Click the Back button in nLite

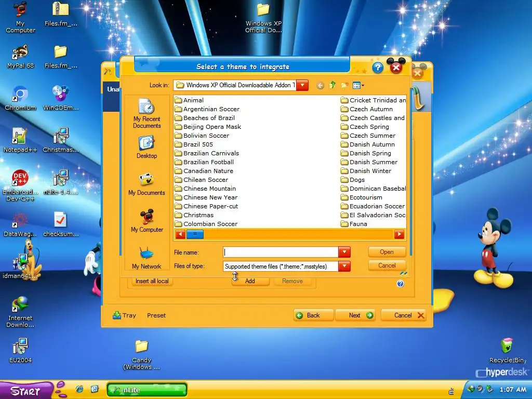313,315
